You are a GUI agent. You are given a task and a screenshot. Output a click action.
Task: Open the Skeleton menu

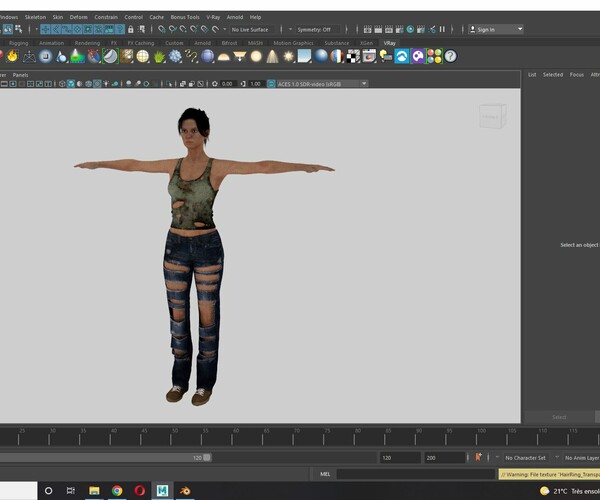tap(35, 17)
